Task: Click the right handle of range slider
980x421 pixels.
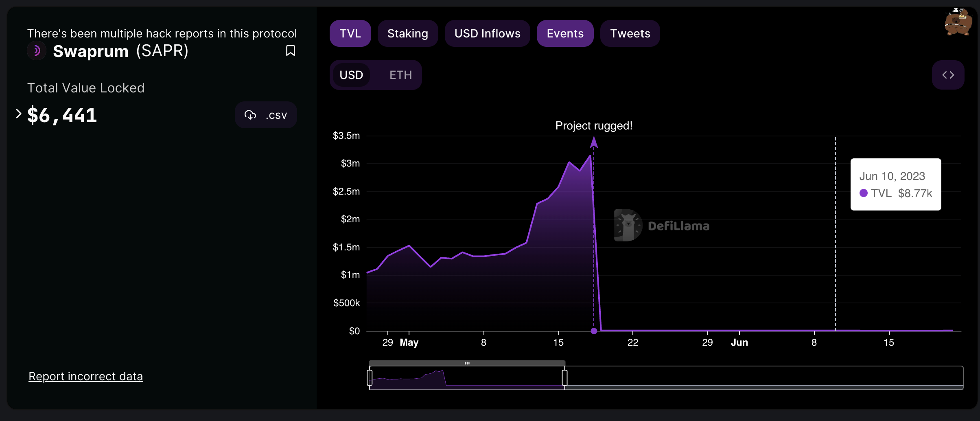Action: pyautogui.click(x=564, y=377)
